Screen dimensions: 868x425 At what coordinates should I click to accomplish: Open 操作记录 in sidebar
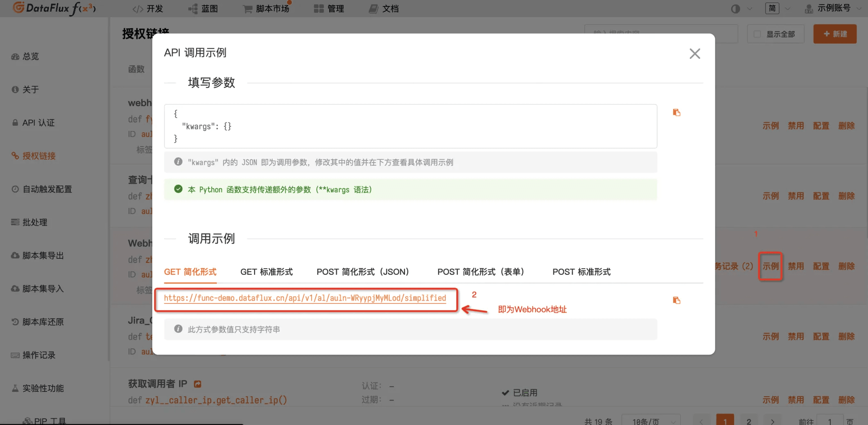click(x=33, y=355)
